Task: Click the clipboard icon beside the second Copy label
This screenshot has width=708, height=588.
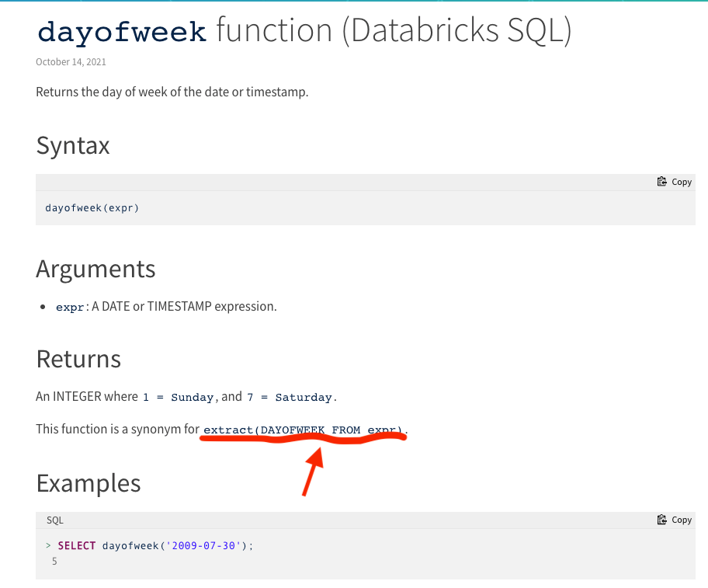Action: coord(662,519)
